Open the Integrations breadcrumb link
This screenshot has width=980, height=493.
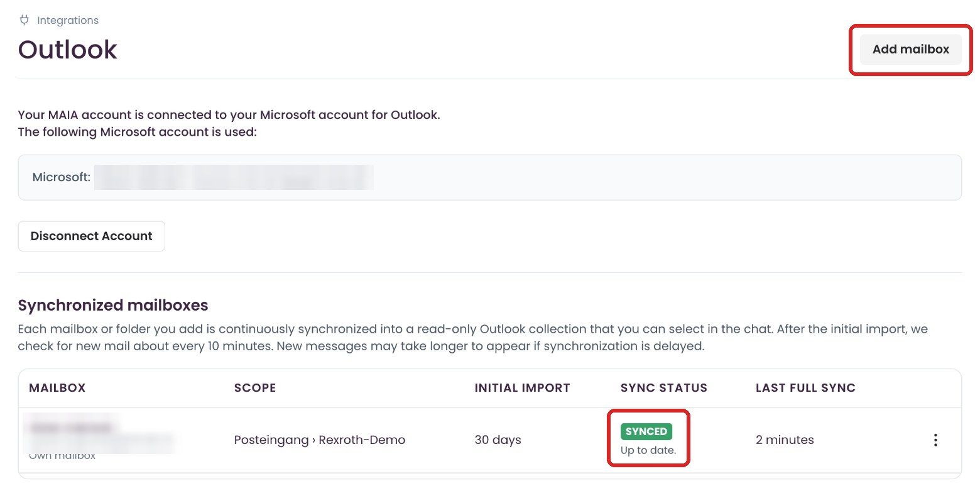point(68,20)
